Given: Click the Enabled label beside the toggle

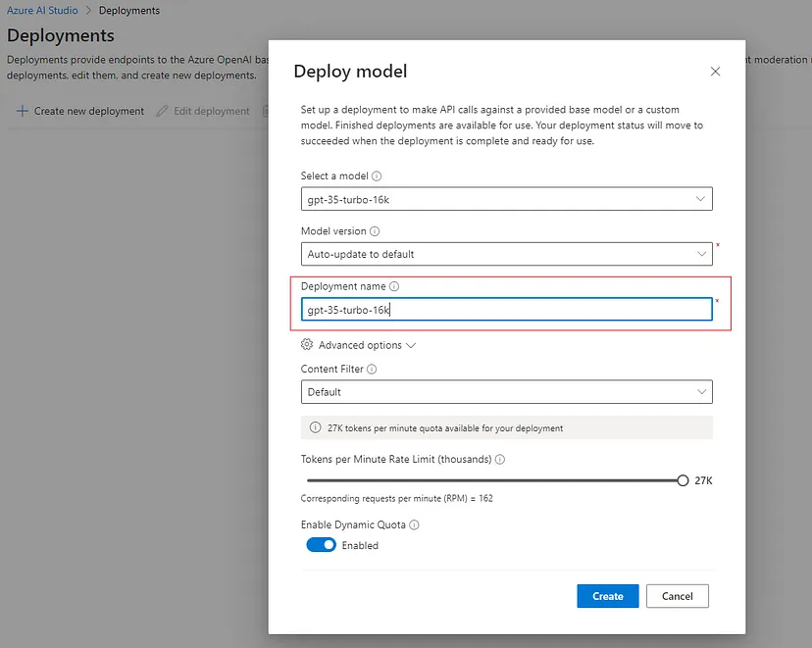Looking at the screenshot, I should (360, 545).
